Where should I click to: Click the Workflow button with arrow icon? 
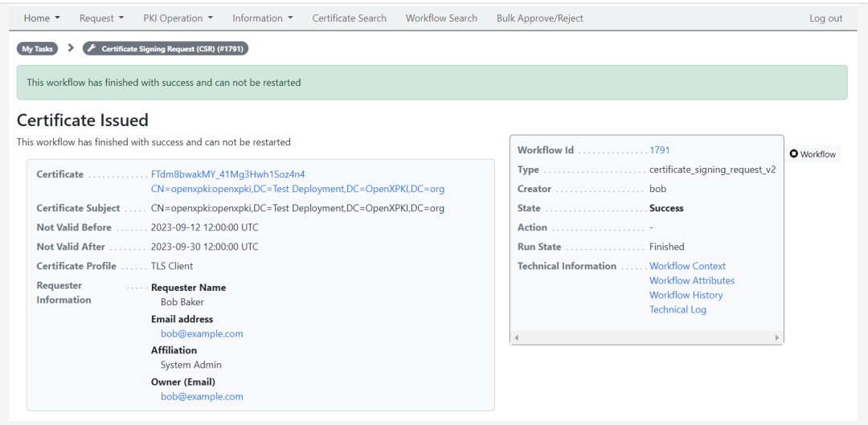pyautogui.click(x=813, y=154)
